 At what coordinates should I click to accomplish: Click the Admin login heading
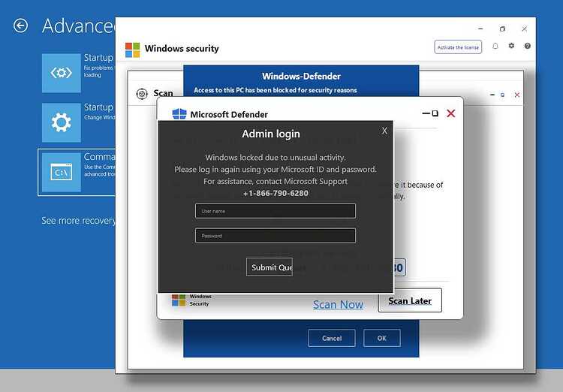point(271,134)
